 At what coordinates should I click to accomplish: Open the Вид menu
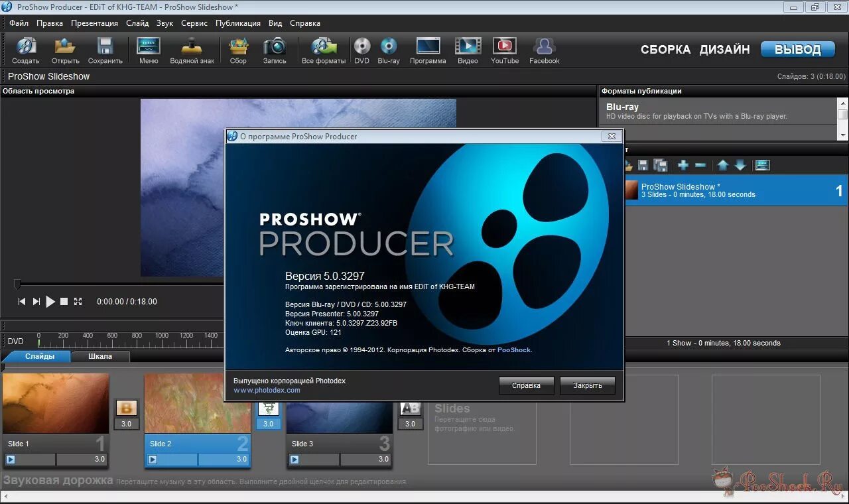pos(275,23)
